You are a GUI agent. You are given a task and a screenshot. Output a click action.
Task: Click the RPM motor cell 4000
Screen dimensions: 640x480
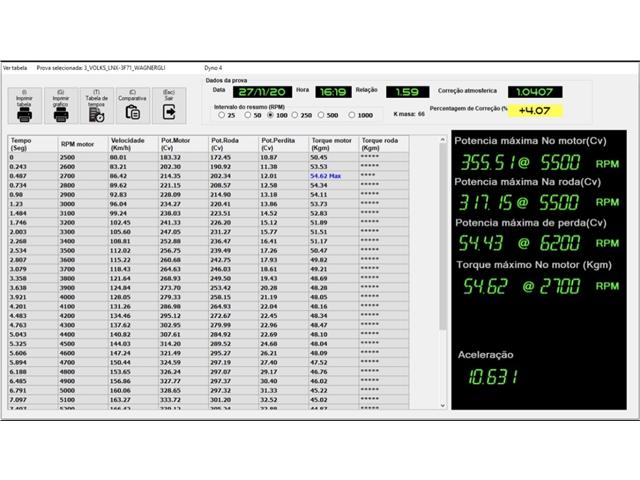coord(83,297)
